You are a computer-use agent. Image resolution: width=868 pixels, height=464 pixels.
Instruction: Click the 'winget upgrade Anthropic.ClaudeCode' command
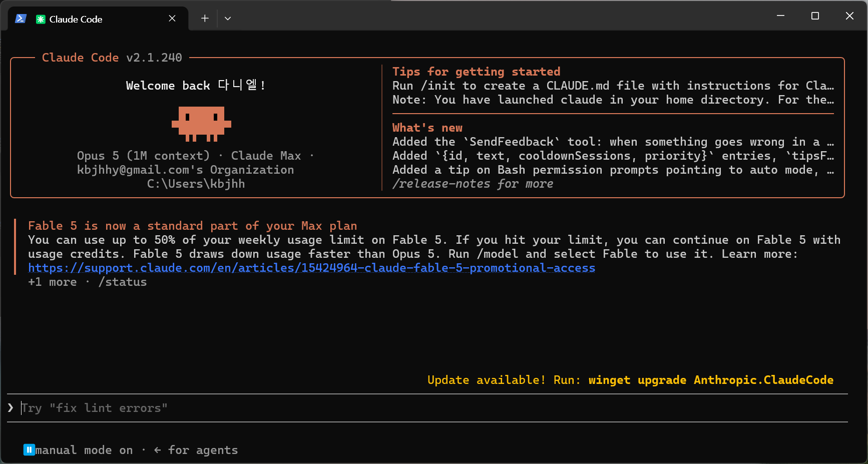tap(711, 380)
